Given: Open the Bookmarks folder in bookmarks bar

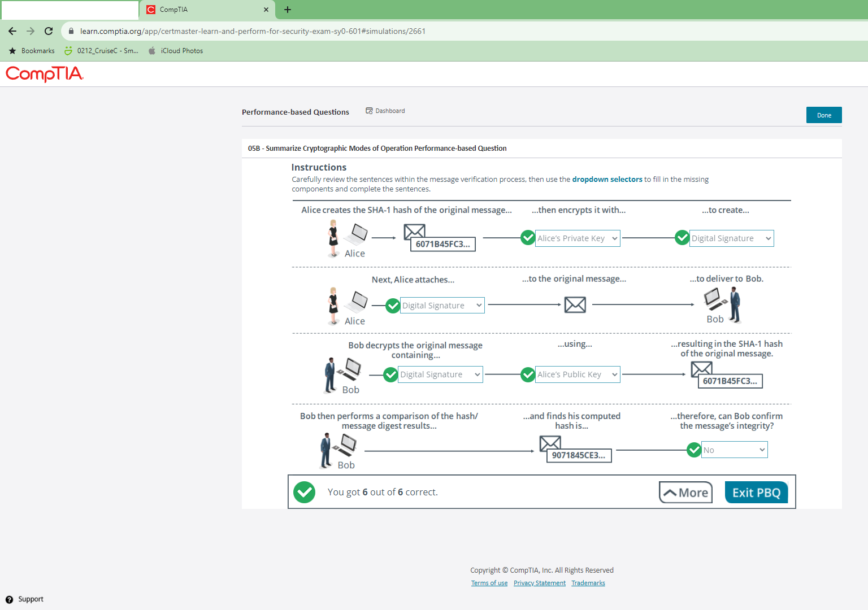Looking at the screenshot, I should click(x=32, y=51).
